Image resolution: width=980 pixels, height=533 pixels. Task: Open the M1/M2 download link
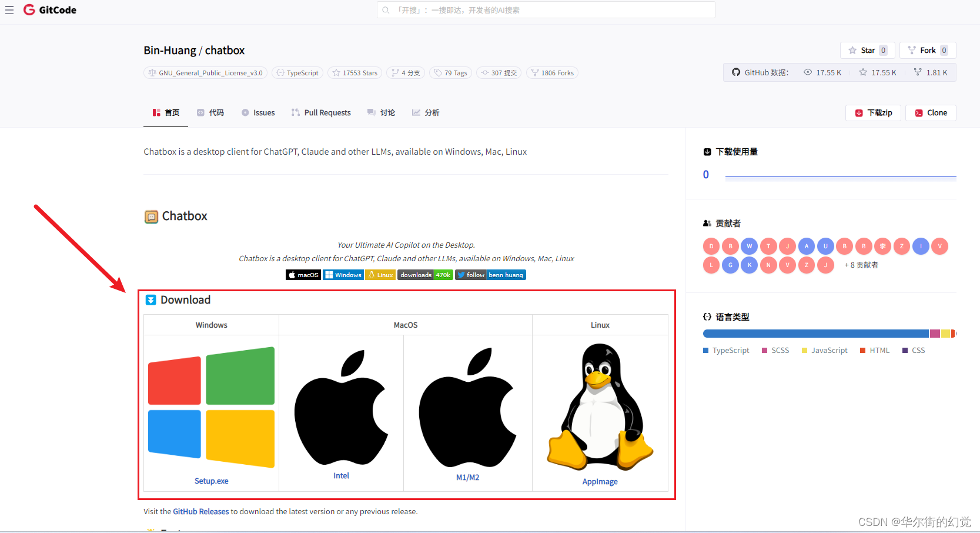pos(468,478)
